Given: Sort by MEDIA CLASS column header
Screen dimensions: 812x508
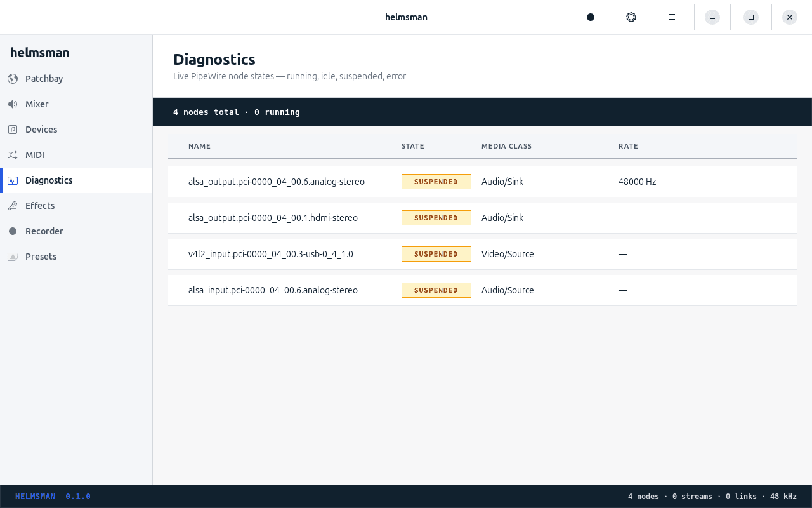Looking at the screenshot, I should 506,146.
